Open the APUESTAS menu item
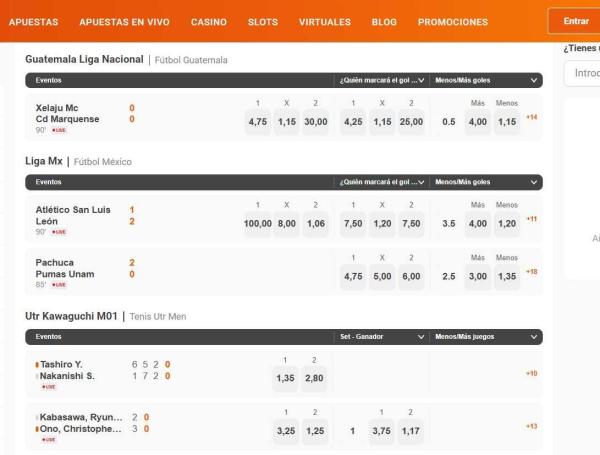Viewport: 600px width, 455px height. 33,22
